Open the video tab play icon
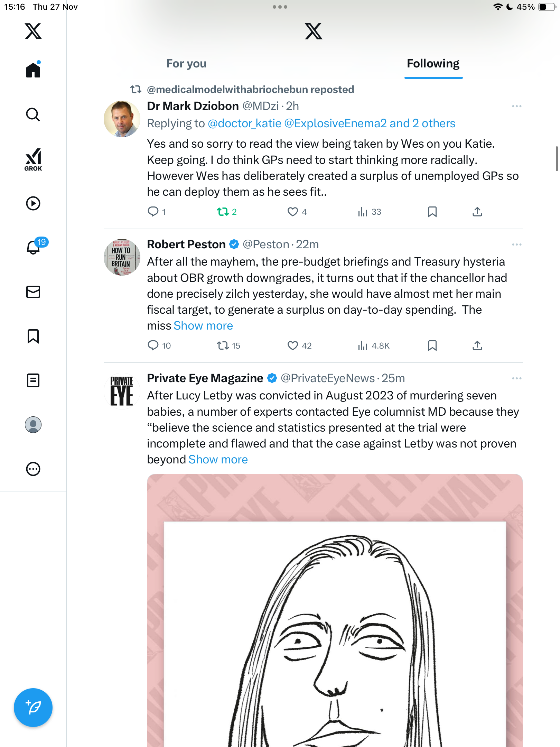This screenshot has height=747, width=560. (33, 203)
